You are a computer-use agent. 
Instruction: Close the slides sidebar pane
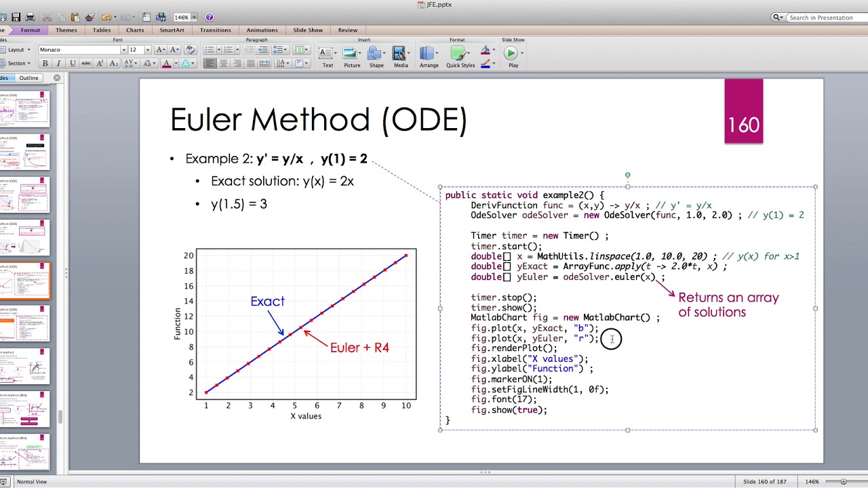(57, 78)
